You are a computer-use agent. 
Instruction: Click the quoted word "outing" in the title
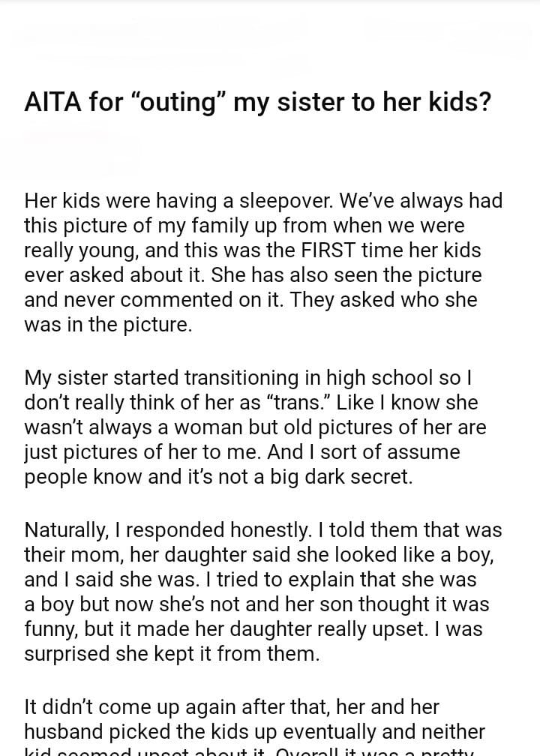click(178, 102)
